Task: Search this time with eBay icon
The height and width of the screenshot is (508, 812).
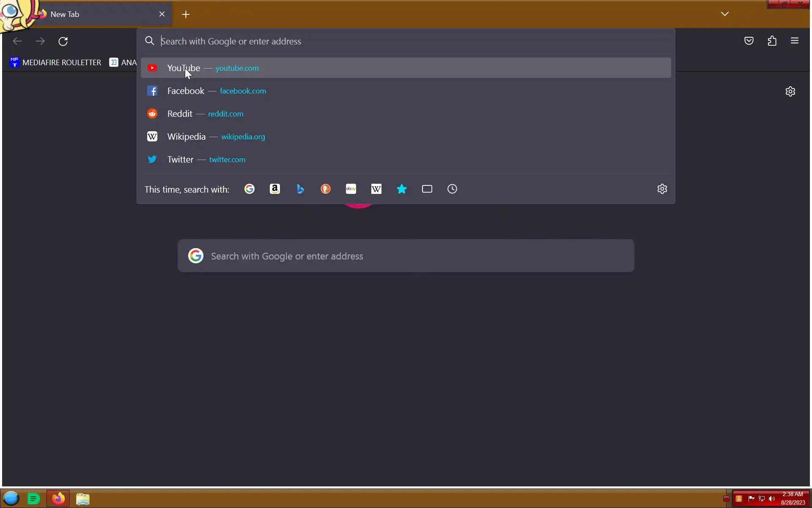Action: [x=351, y=189]
